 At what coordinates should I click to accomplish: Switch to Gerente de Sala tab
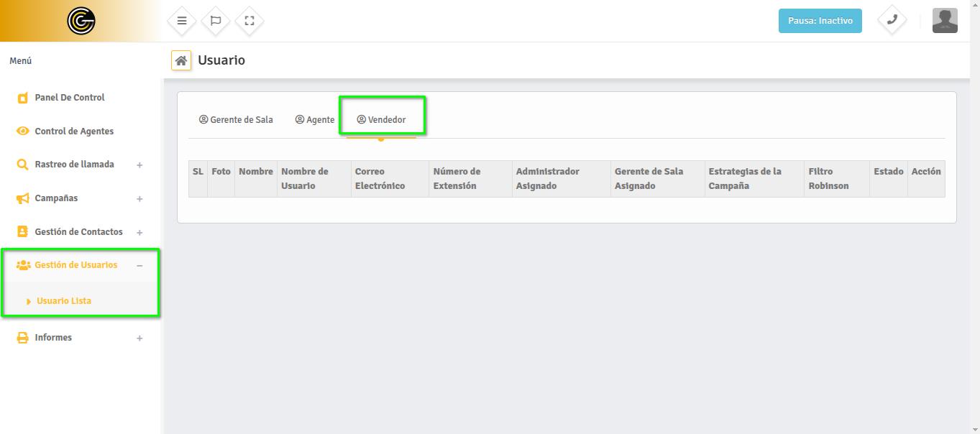[236, 120]
